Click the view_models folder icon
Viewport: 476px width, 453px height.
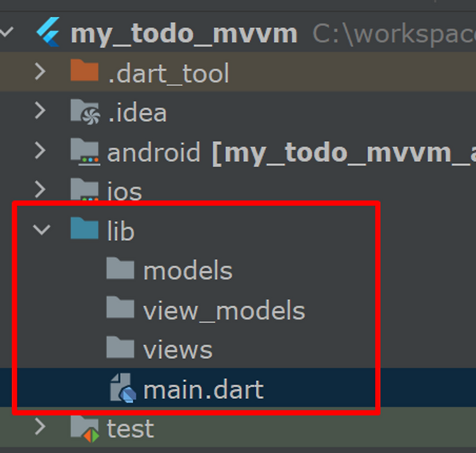[120, 308]
